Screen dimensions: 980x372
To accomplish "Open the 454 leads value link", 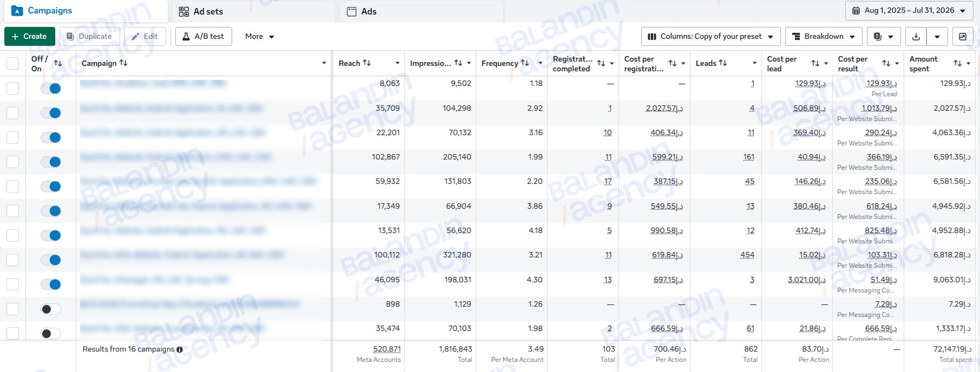I will (747, 255).
